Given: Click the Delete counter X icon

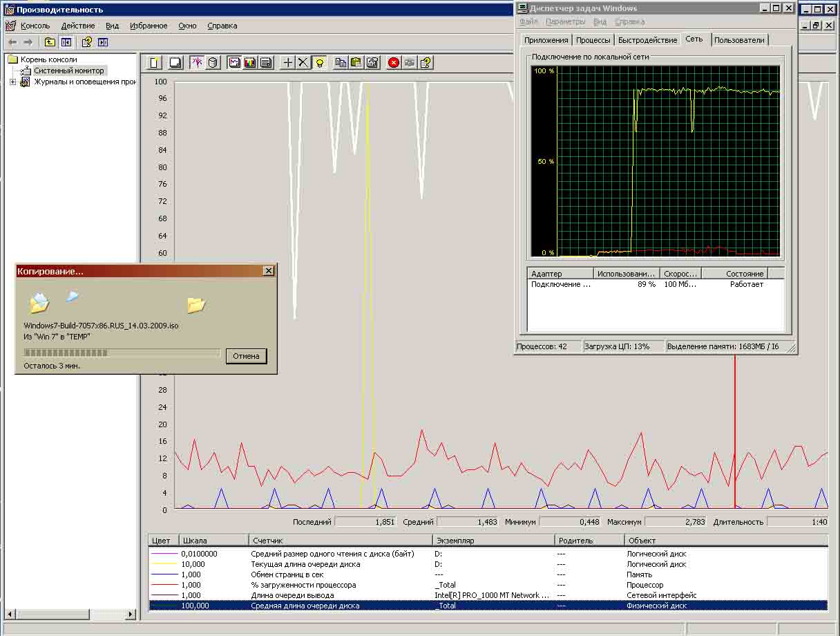Looking at the screenshot, I should click(x=303, y=63).
